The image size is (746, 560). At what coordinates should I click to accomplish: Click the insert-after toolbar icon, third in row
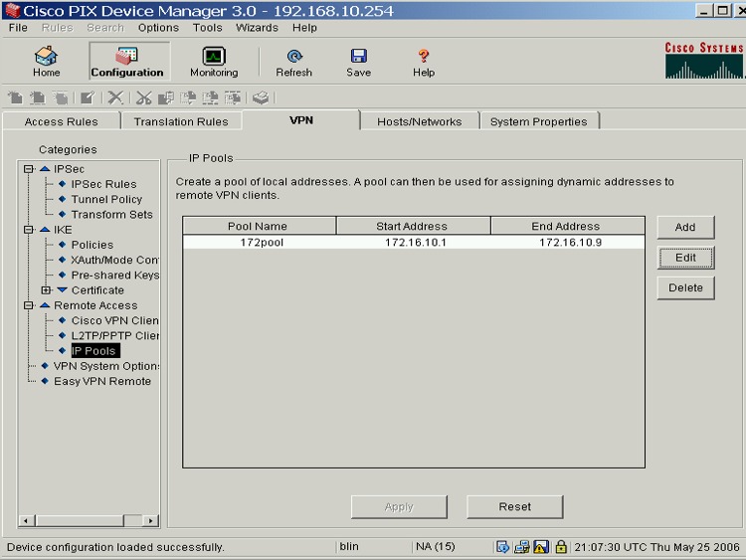(61, 98)
